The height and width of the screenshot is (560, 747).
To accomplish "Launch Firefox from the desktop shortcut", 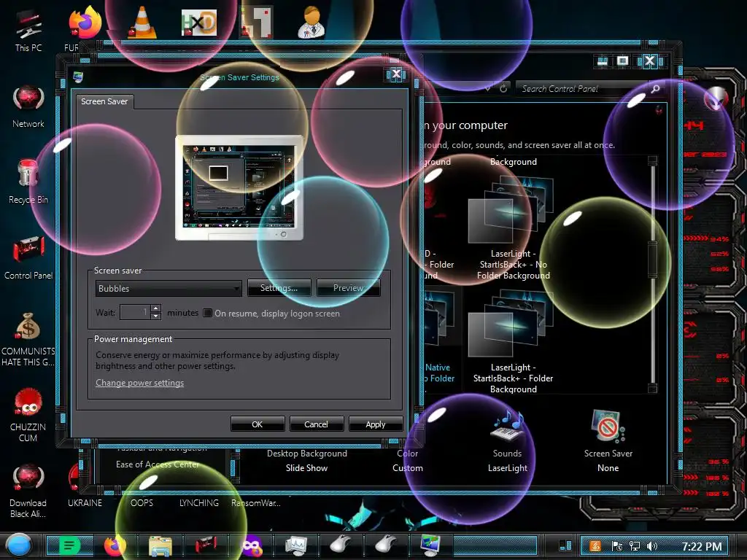I will (x=85, y=23).
